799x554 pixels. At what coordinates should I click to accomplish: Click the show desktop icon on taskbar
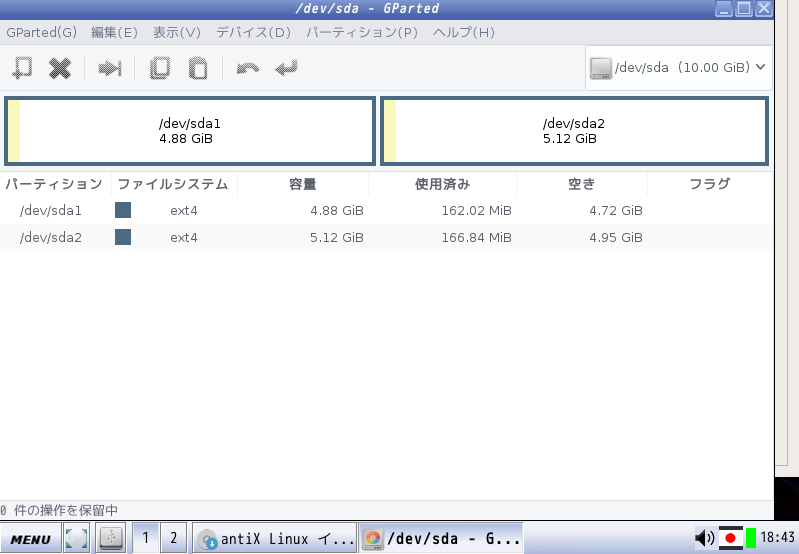76,538
